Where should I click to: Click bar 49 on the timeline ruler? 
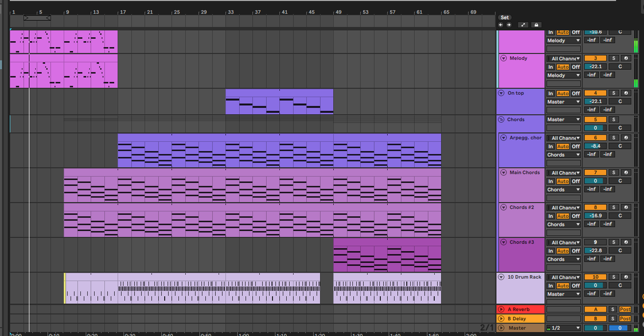[x=337, y=12]
